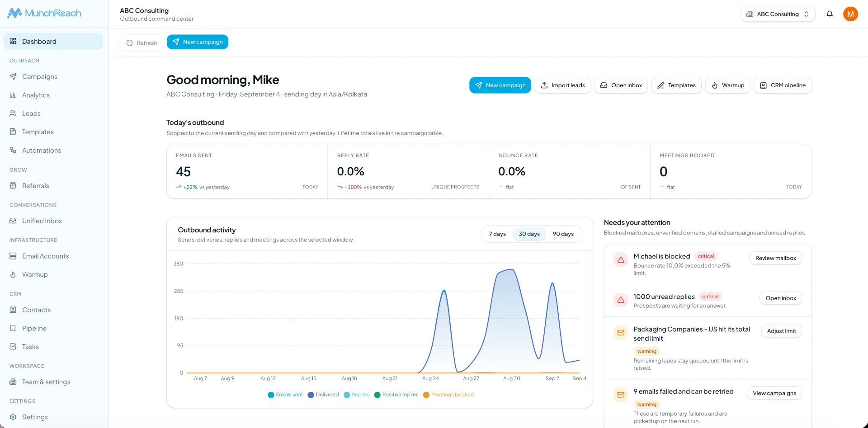Click the Warmup quick action button
This screenshot has height=428, width=868.
point(728,85)
